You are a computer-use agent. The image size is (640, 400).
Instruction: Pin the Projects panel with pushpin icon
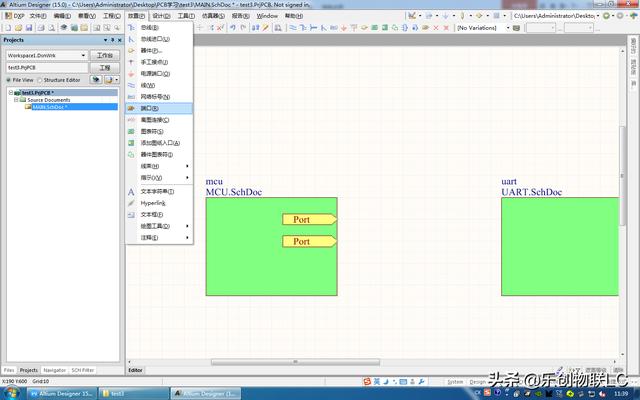[113, 40]
